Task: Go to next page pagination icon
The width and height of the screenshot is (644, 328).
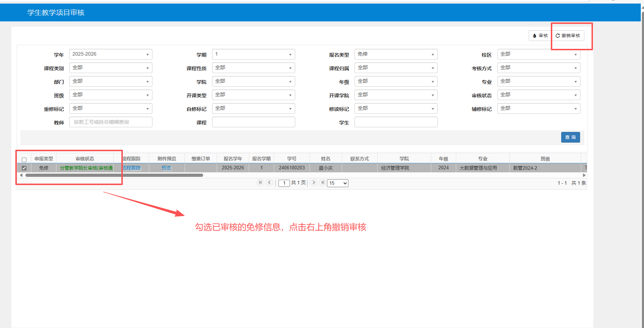Action: pos(313,183)
